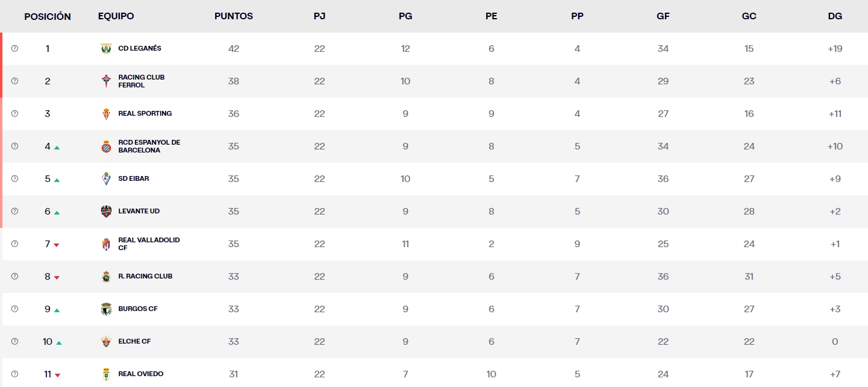Click the Levante UD crest
Screen dimensions: 868x387
tap(106, 211)
